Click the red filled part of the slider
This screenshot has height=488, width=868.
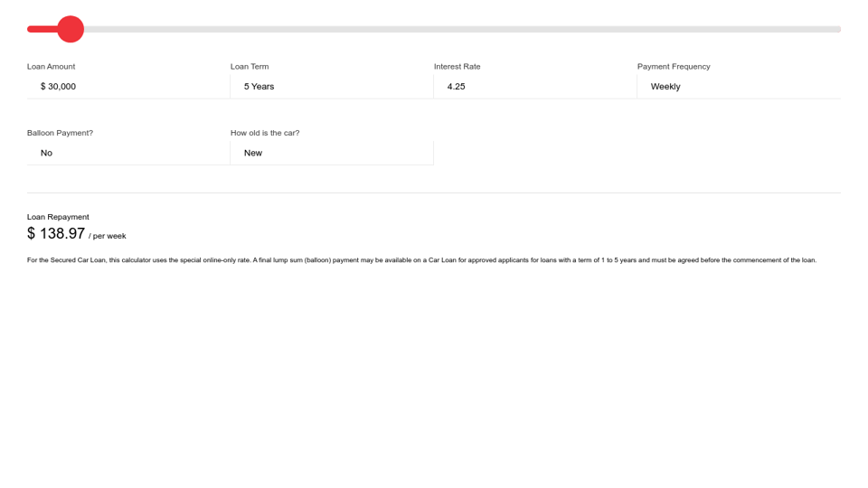pyautogui.click(x=42, y=29)
